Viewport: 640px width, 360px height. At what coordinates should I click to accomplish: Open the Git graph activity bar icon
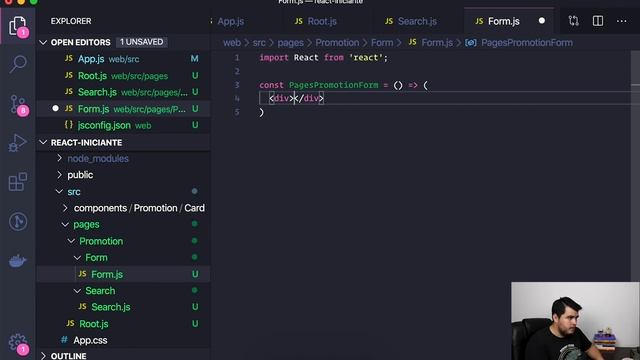(x=18, y=222)
